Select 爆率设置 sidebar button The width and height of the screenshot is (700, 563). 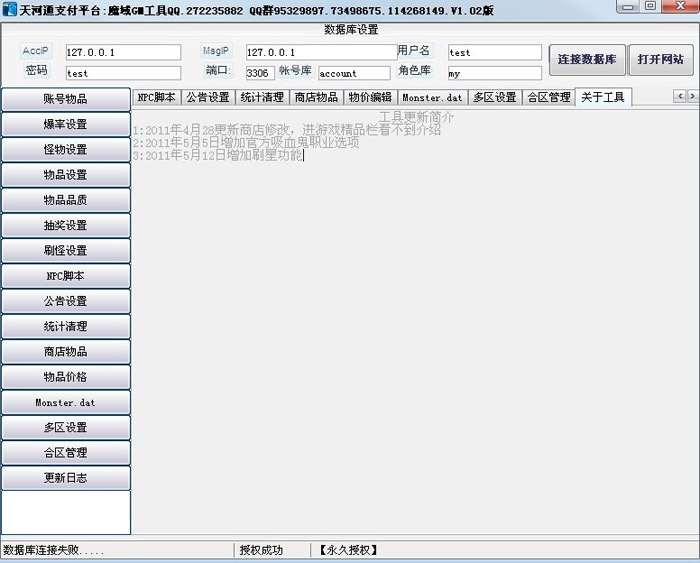click(65, 124)
